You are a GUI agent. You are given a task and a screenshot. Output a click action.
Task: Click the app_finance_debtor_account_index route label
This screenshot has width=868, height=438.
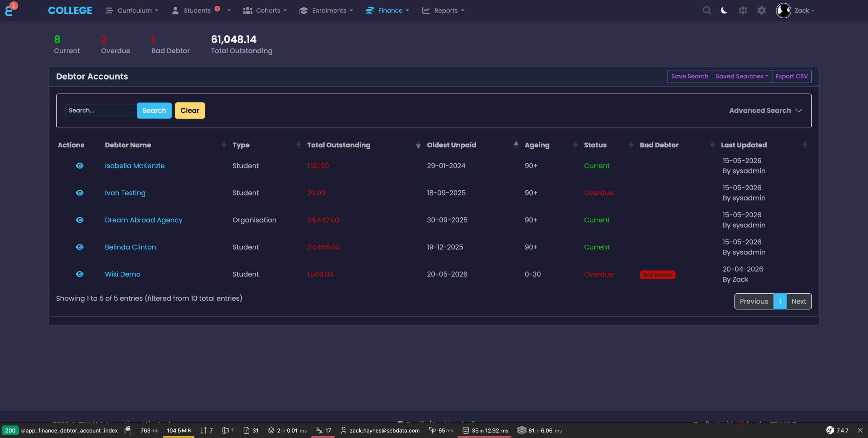click(x=69, y=430)
